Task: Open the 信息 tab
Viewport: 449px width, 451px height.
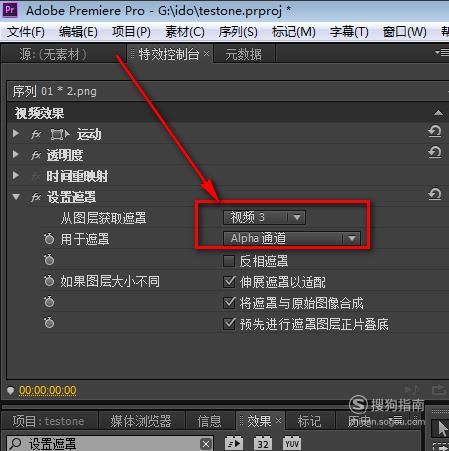Action: (x=209, y=421)
